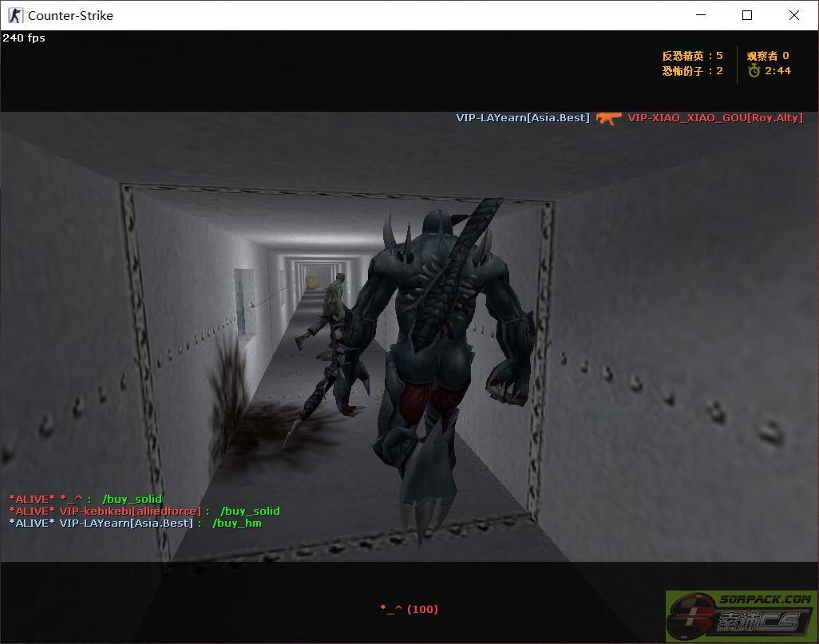Close the Counter-Strike window

pos(794,15)
